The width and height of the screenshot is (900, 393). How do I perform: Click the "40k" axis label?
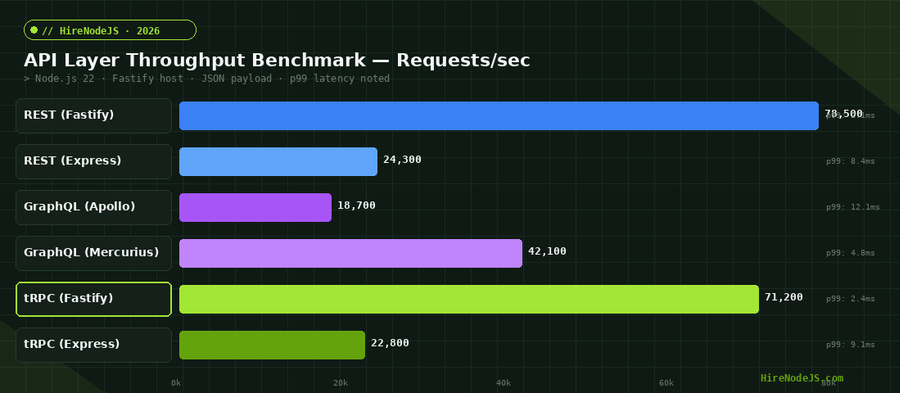(x=503, y=383)
